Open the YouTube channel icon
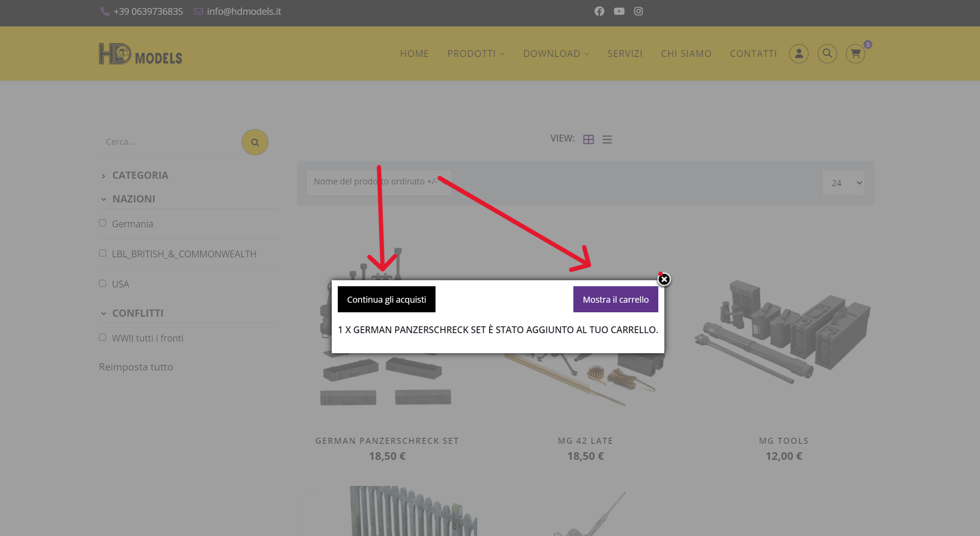Screen dimensions: 980x536 [x=619, y=11]
